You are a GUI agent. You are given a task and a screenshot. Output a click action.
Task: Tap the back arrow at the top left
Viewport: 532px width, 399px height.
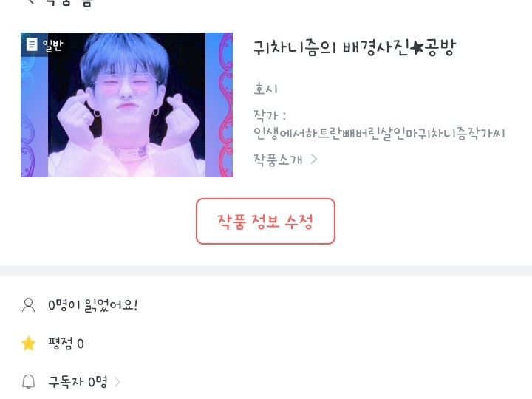31,1
